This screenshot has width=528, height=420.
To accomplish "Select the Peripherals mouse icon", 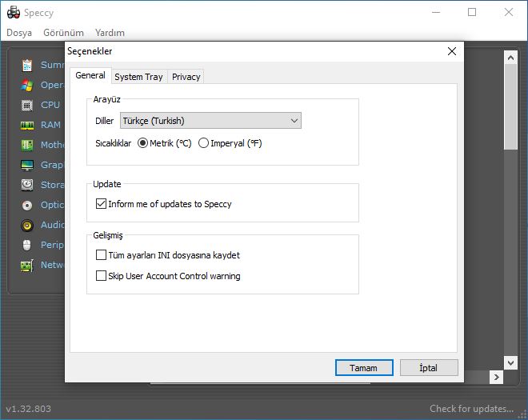I will tap(27, 245).
